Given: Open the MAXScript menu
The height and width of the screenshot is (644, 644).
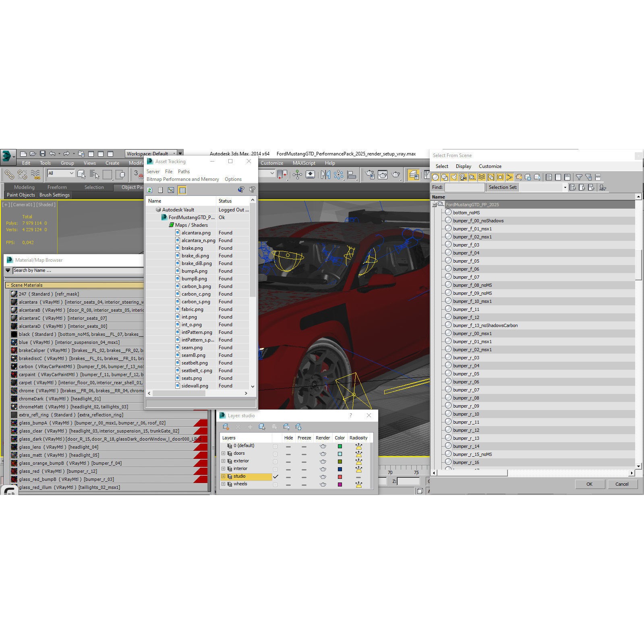Looking at the screenshot, I should [x=304, y=163].
